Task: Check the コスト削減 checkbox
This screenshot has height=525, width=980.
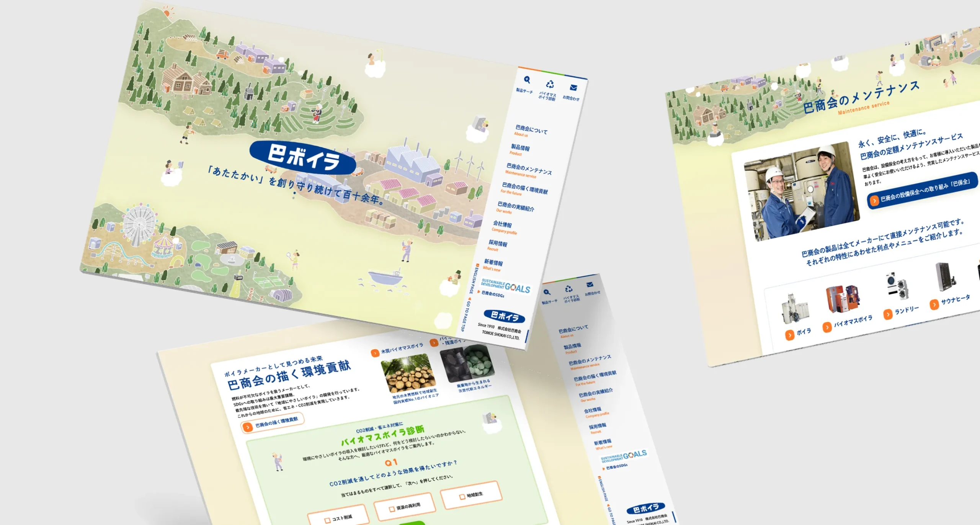Action: (x=327, y=520)
